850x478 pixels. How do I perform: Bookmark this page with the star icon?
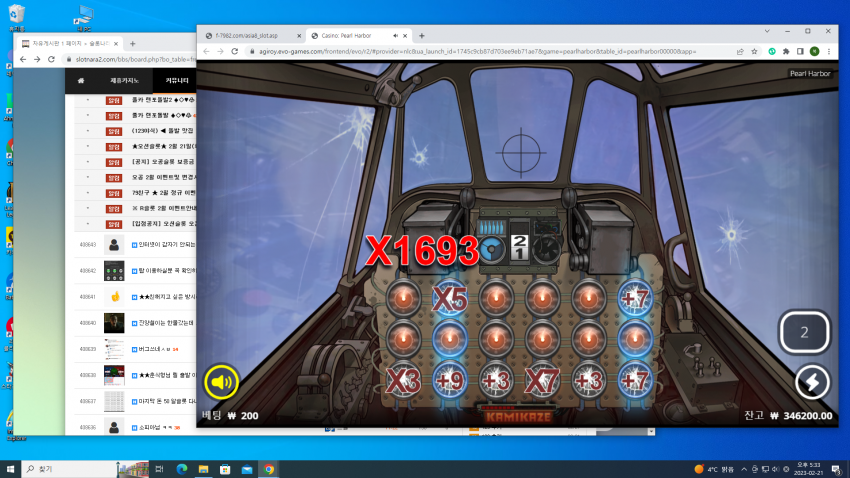click(754, 51)
